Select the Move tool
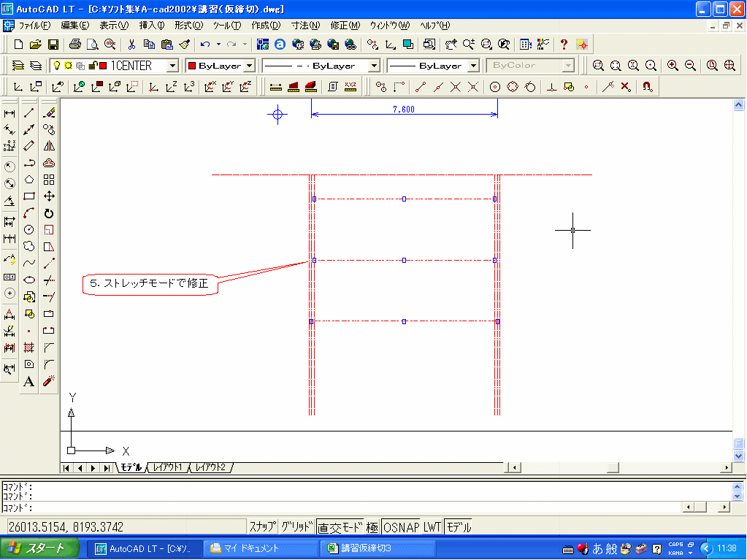This screenshot has width=747, height=560. 49,196
